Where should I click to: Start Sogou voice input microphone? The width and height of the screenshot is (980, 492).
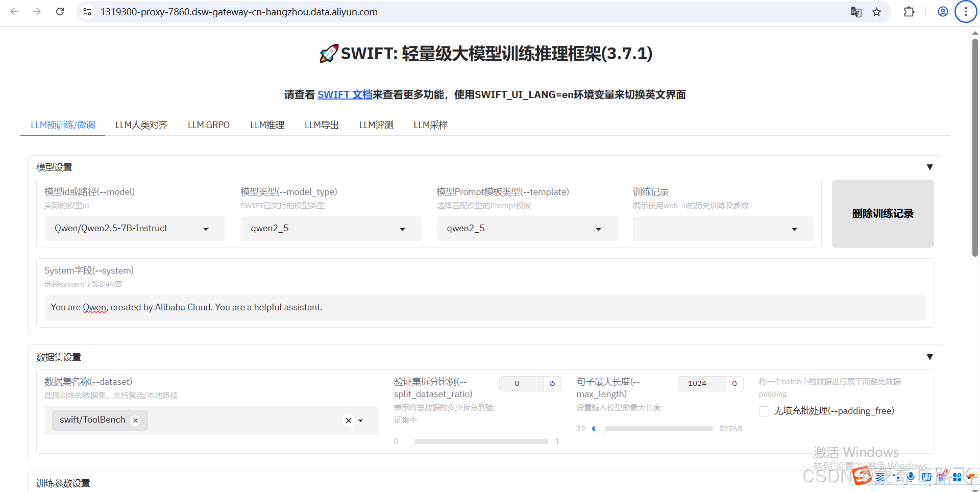(911, 477)
